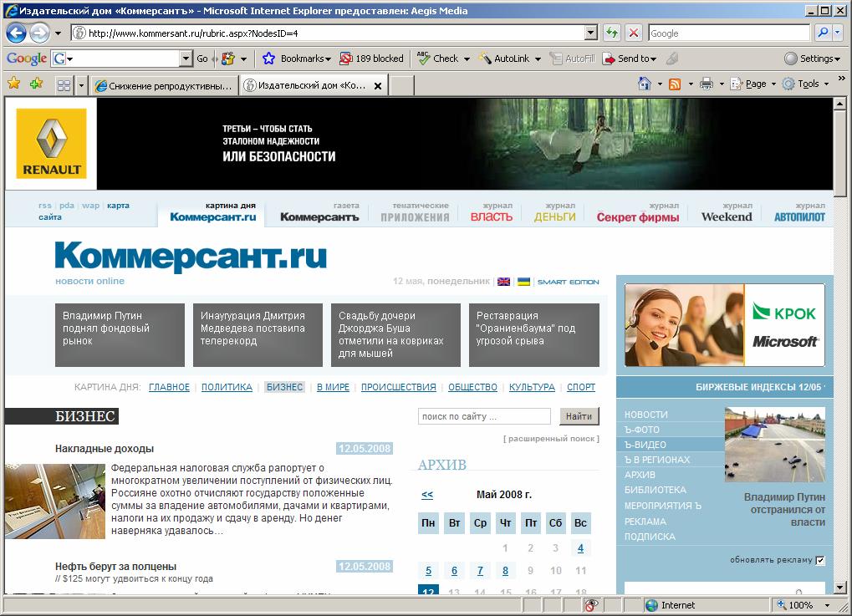Click the magnifier search icon
The image size is (852, 616).
tap(823, 33)
